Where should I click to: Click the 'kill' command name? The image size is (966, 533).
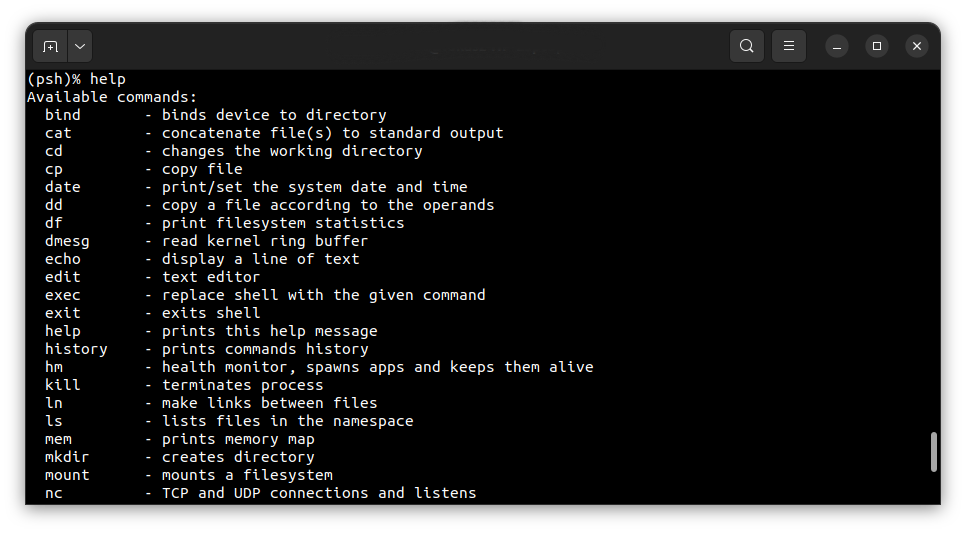coord(63,385)
